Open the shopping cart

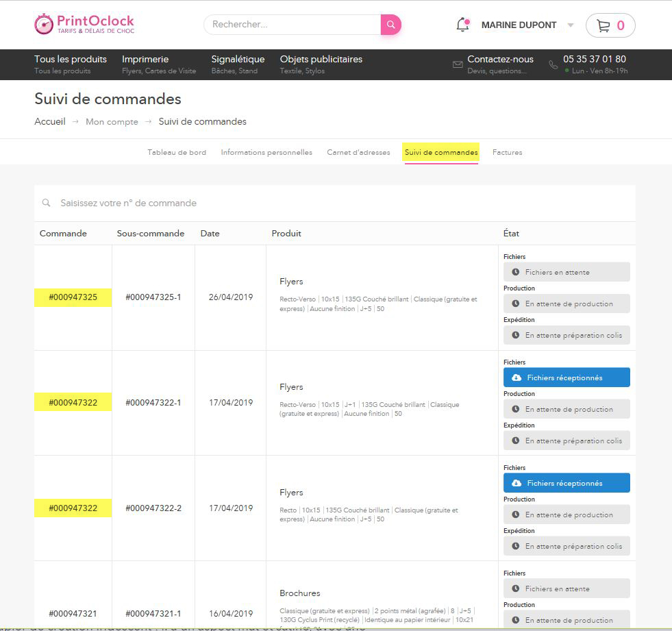(x=610, y=25)
